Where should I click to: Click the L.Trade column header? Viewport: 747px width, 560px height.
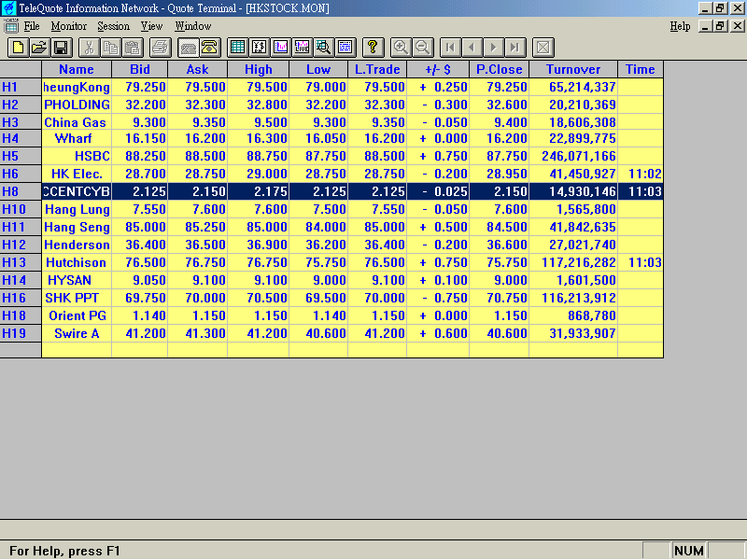tap(377, 69)
